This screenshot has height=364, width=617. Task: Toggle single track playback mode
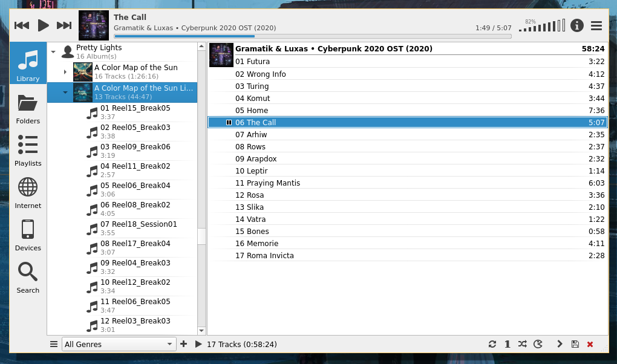point(508,344)
